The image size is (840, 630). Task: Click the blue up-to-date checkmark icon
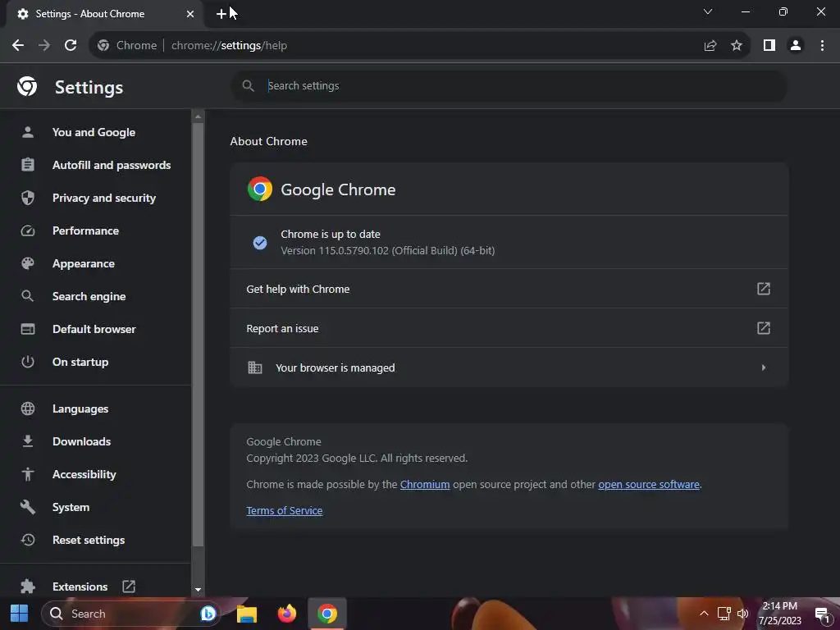(x=260, y=243)
